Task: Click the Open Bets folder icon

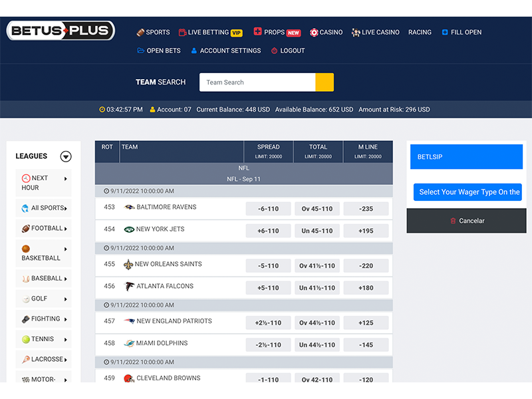Action: (x=140, y=51)
